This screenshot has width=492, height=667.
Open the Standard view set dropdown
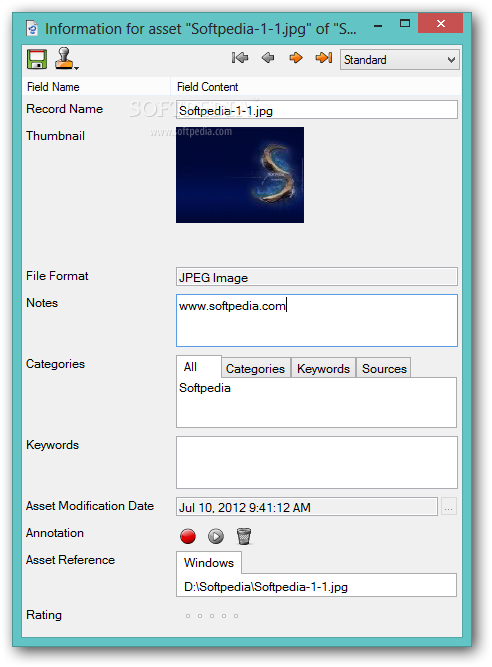(x=399, y=60)
